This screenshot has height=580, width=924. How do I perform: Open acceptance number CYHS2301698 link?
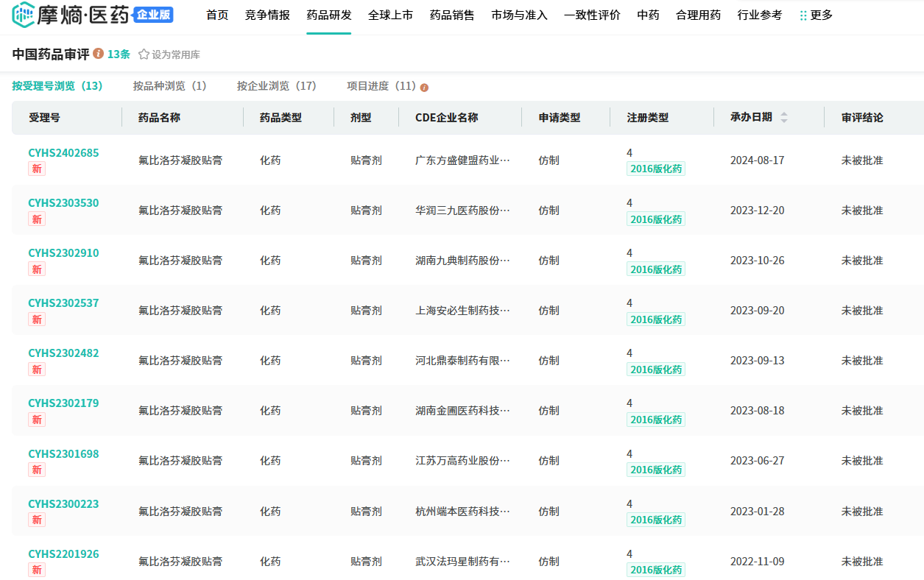click(63, 454)
